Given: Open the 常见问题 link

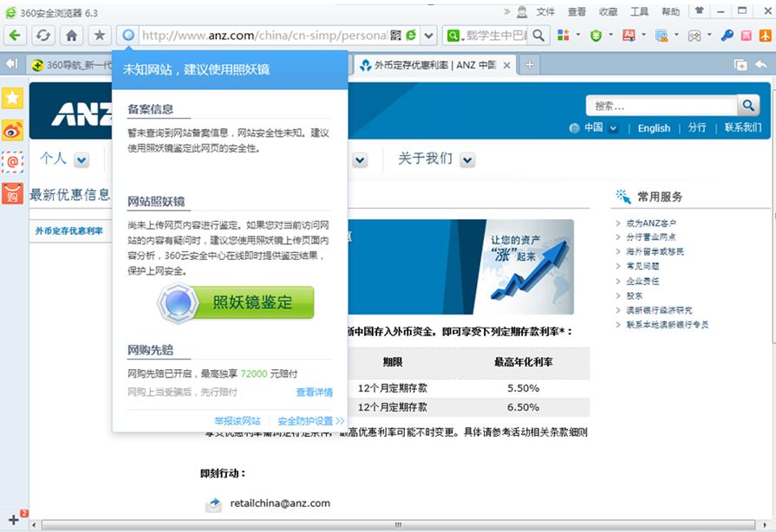Looking at the screenshot, I should click(x=642, y=267).
